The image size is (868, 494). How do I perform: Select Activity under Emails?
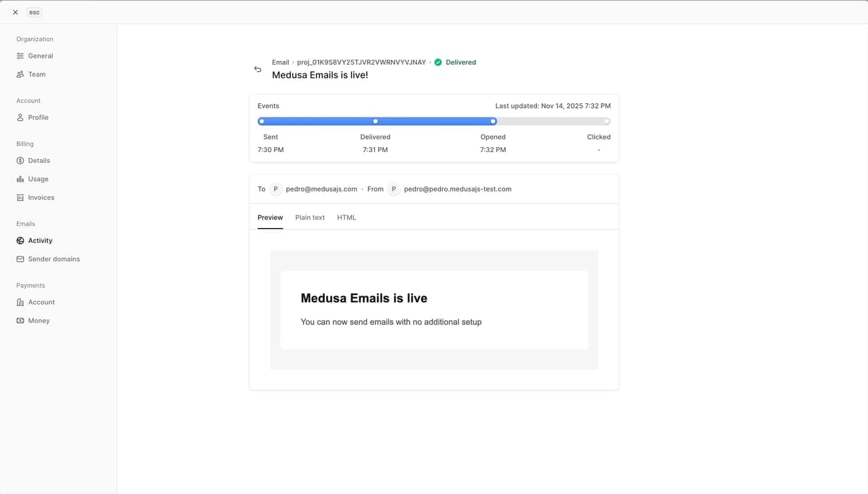point(40,241)
